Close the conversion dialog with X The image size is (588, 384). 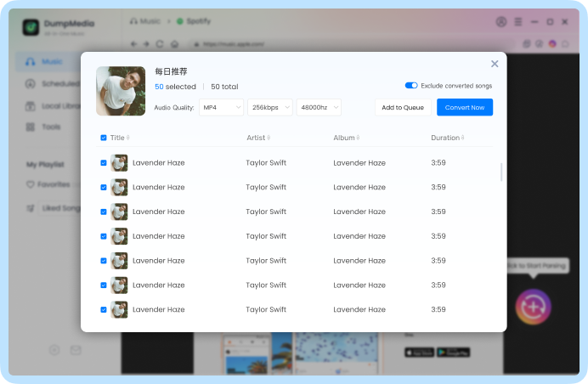pos(495,64)
